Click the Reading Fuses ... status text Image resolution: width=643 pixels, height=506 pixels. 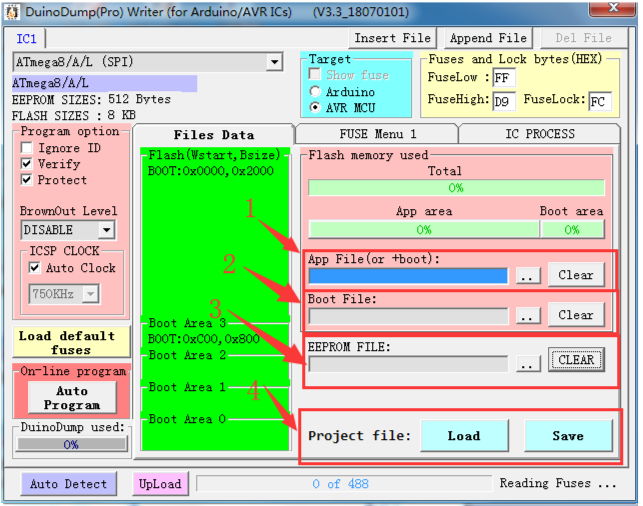558,483
